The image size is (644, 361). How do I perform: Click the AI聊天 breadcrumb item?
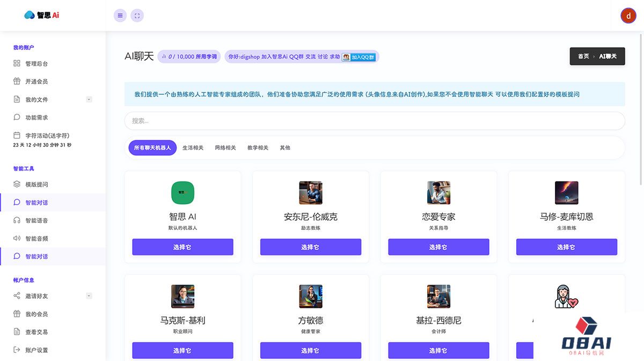point(608,56)
